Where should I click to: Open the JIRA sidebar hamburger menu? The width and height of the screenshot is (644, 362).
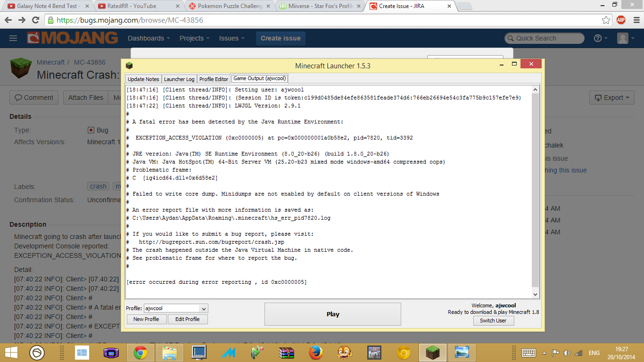coord(13,38)
